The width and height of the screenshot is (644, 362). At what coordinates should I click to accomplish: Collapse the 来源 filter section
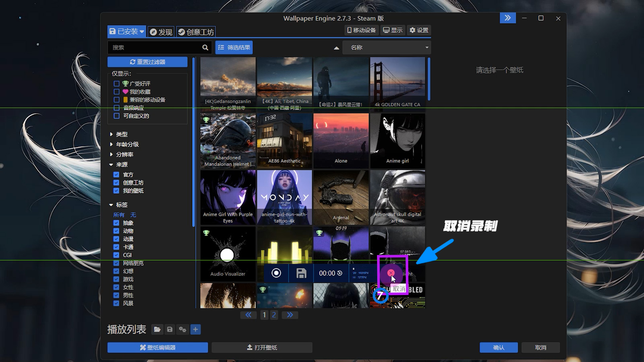[119, 165]
